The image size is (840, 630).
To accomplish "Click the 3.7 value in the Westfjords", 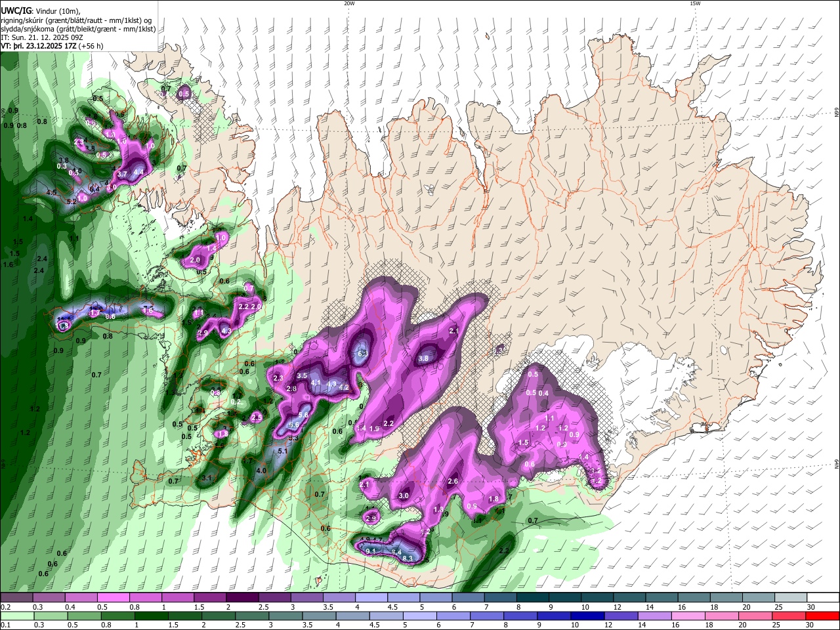I will (x=121, y=175).
